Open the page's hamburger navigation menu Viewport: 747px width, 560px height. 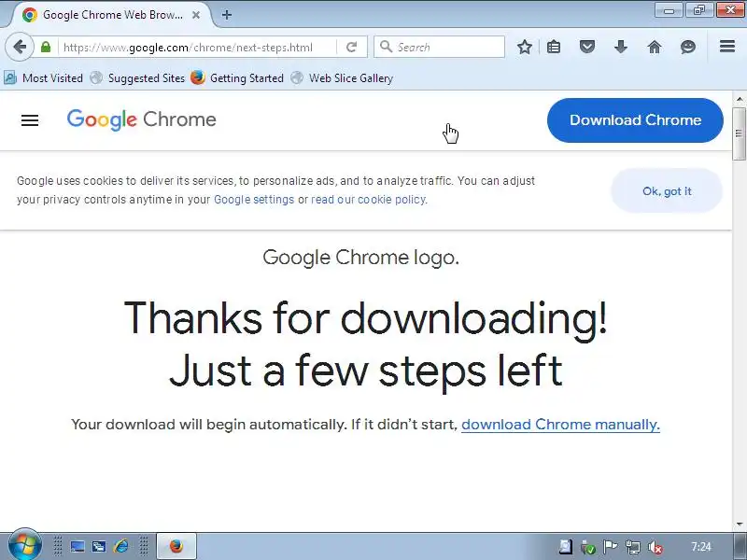coord(30,120)
